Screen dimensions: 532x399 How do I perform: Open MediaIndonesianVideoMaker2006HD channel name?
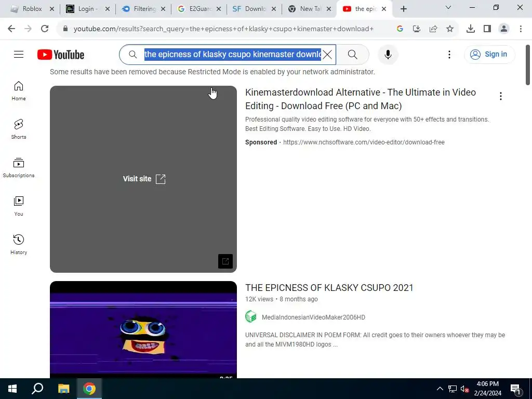coord(313,317)
